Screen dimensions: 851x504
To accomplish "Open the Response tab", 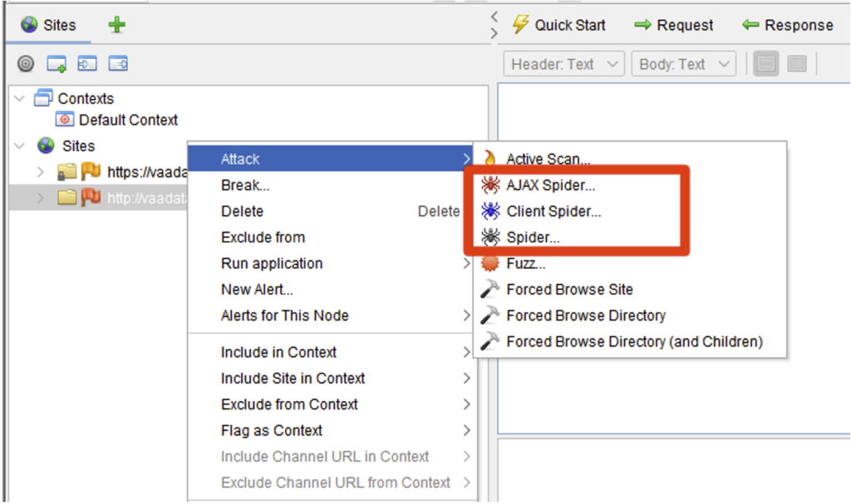I will (788, 25).
